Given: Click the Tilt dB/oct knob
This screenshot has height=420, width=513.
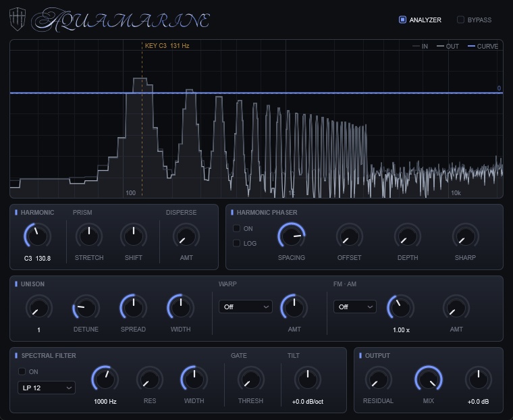Looking at the screenshot, I should click(x=308, y=379).
